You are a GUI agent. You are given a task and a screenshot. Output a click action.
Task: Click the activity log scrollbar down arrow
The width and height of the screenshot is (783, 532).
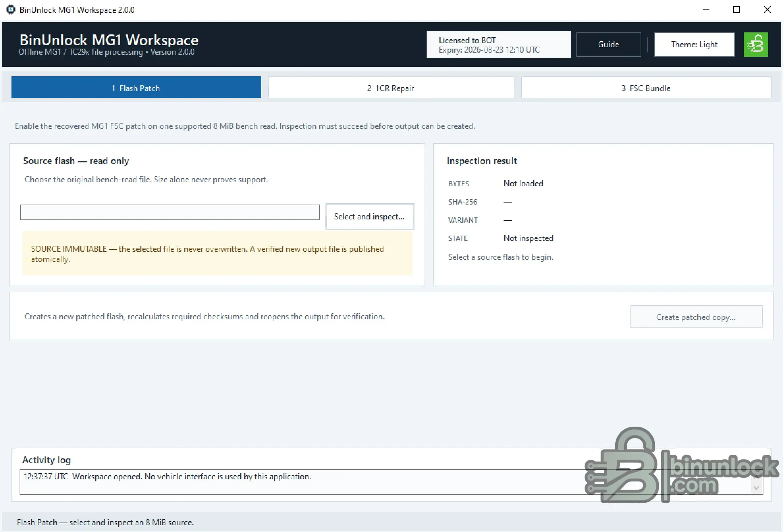pos(756,488)
